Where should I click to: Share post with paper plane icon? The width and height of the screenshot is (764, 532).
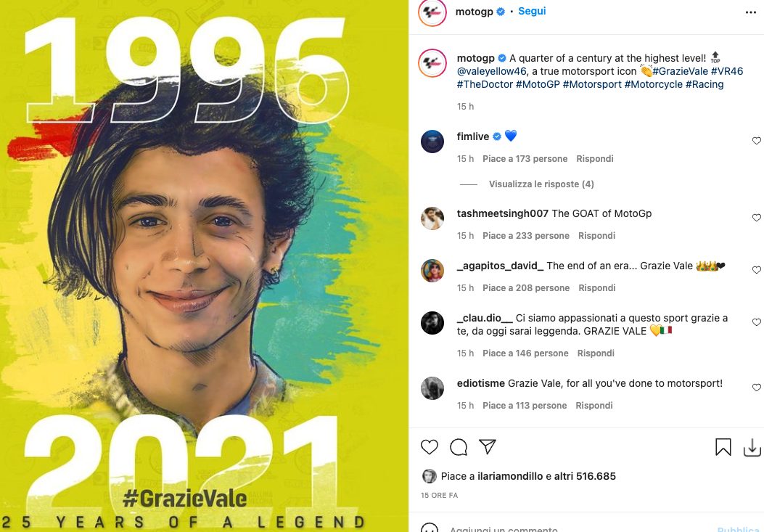coord(488,446)
